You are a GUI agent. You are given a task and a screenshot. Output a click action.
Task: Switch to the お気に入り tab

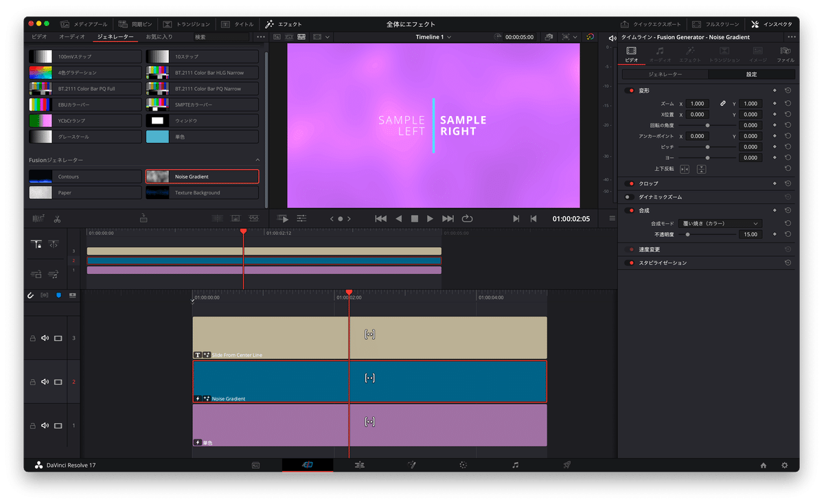tap(159, 36)
